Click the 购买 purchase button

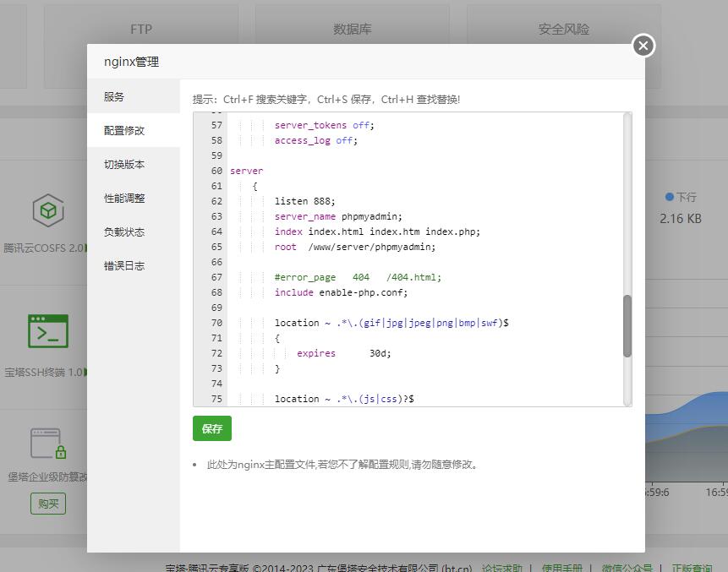pyautogui.click(x=47, y=504)
